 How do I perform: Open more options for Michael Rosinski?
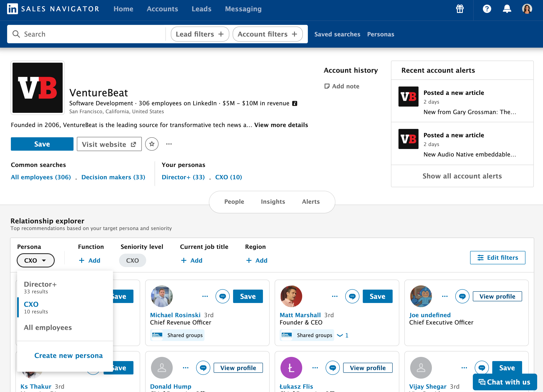[x=205, y=296]
